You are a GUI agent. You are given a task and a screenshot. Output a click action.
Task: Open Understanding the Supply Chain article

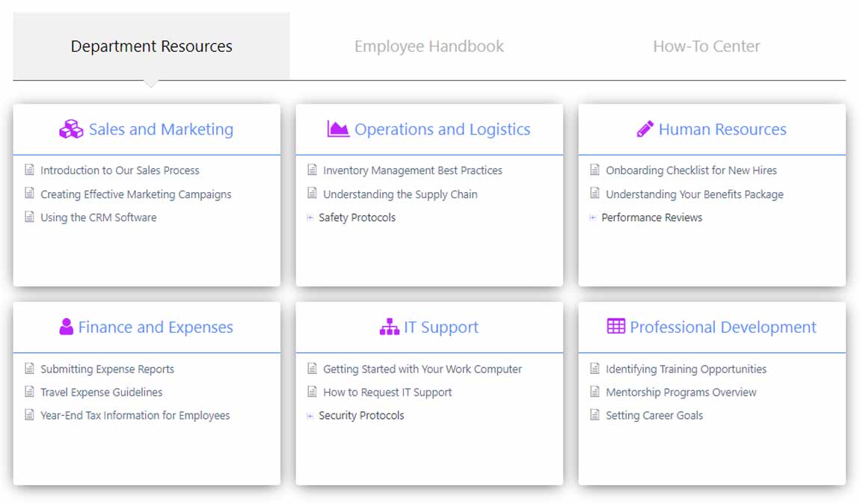(399, 194)
